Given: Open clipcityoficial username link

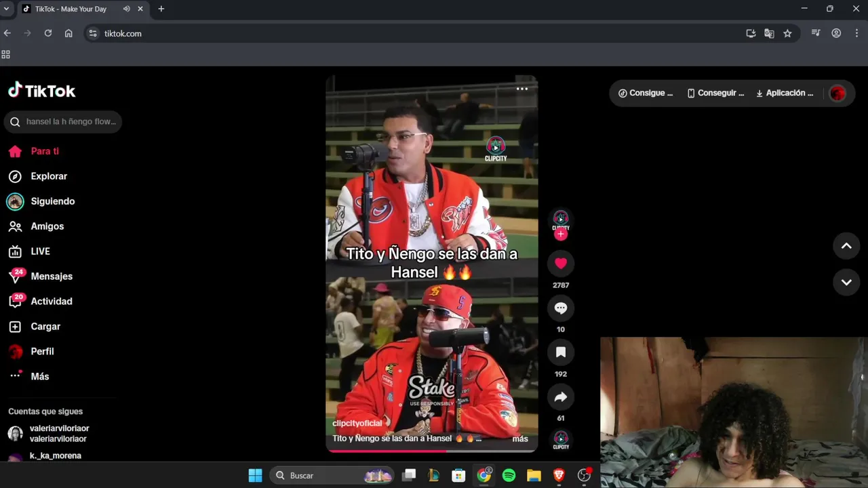Looking at the screenshot, I should pos(357,423).
